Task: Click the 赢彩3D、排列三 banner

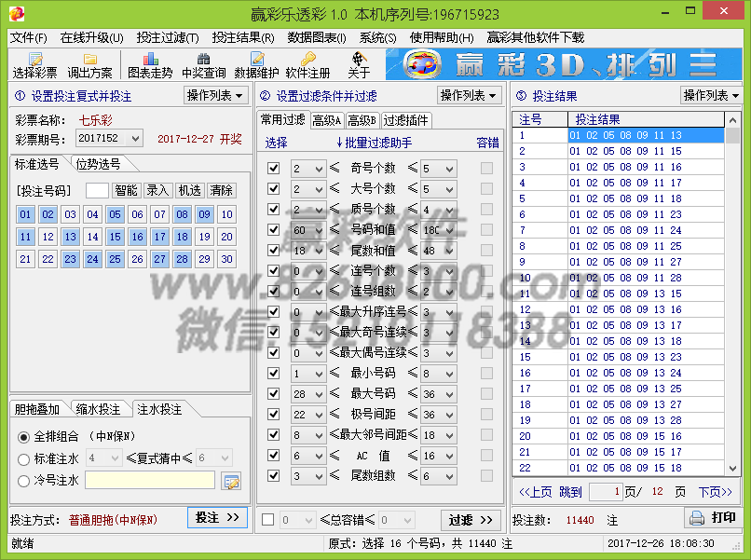Action: [x=564, y=64]
